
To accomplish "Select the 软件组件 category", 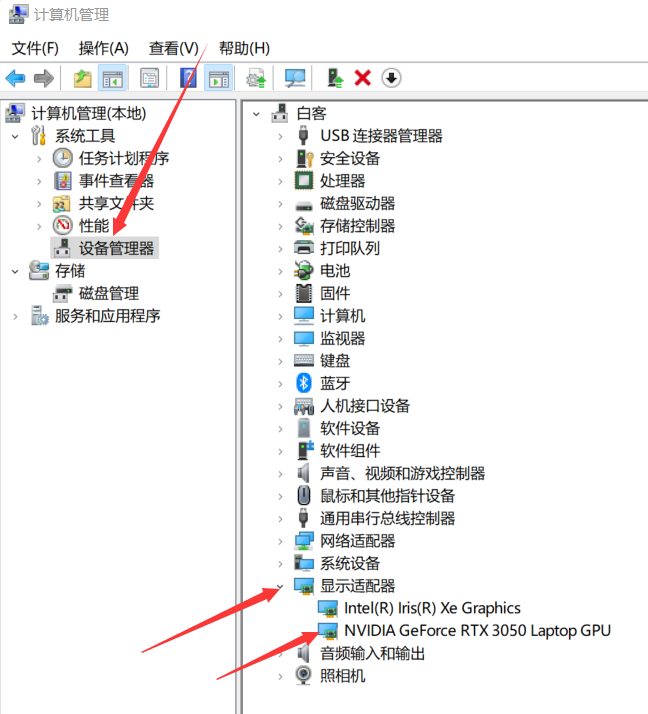I will [350, 451].
